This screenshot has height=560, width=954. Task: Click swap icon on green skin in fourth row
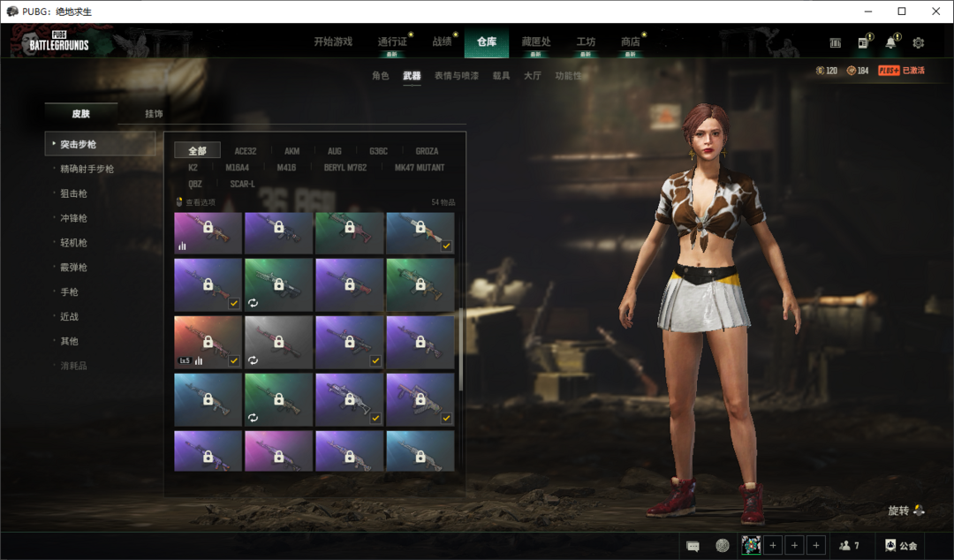(x=254, y=418)
